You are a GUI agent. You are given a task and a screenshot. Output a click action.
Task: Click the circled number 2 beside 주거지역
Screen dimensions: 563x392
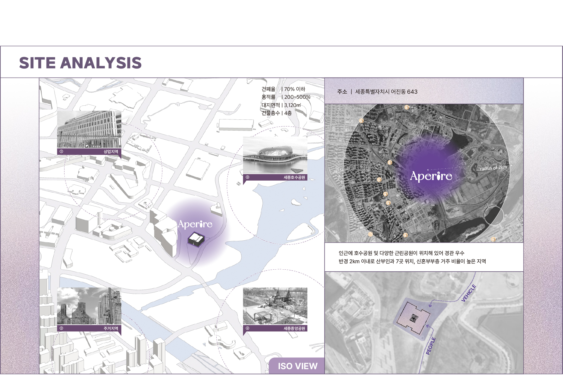pyautogui.click(x=61, y=328)
